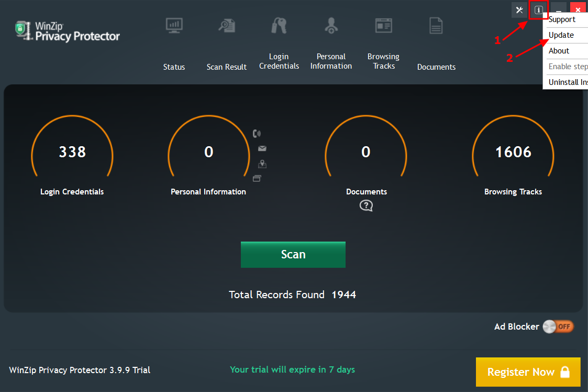Select Support from the dropdown menu

point(562,19)
